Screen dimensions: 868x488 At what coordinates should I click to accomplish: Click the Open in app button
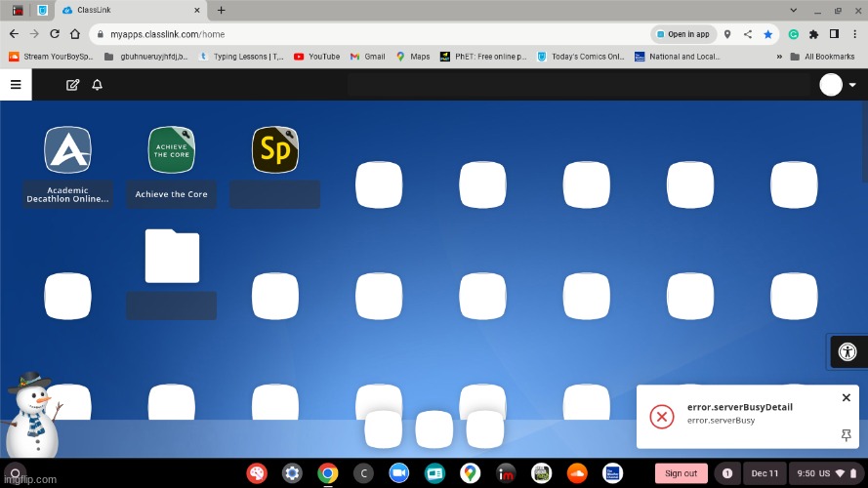683,34
